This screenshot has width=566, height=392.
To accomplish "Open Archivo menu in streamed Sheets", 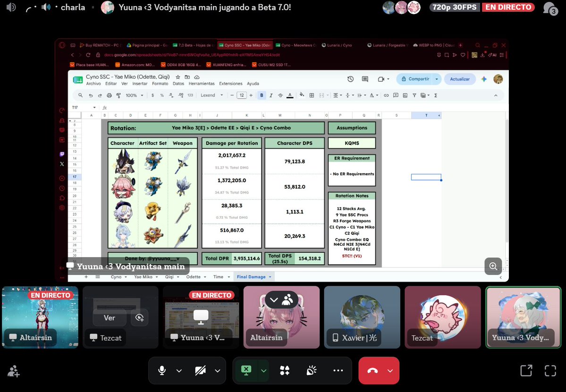I will [93, 83].
